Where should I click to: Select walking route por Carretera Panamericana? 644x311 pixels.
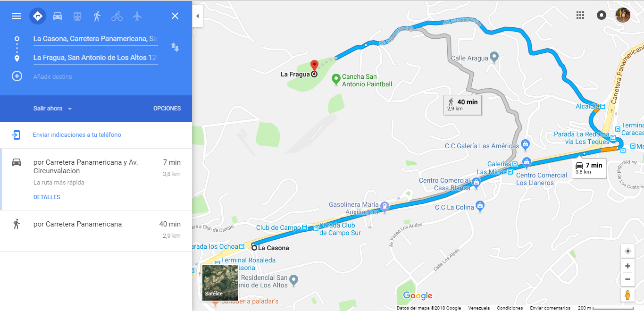tap(96, 231)
